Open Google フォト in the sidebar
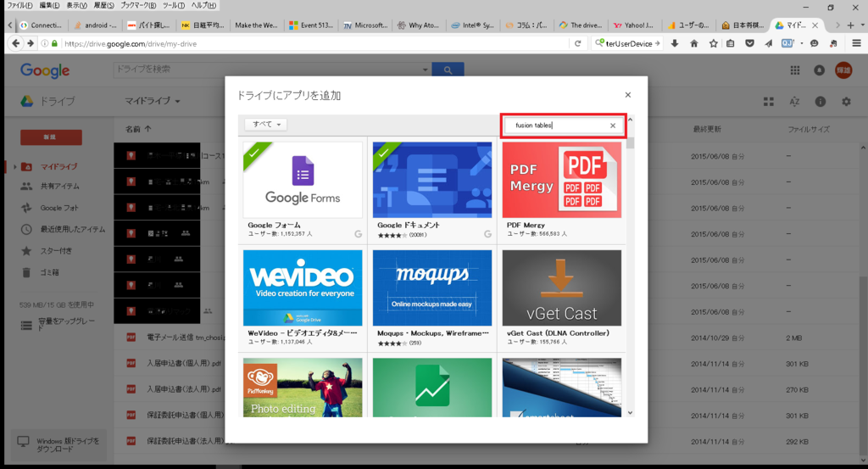 pos(58,208)
